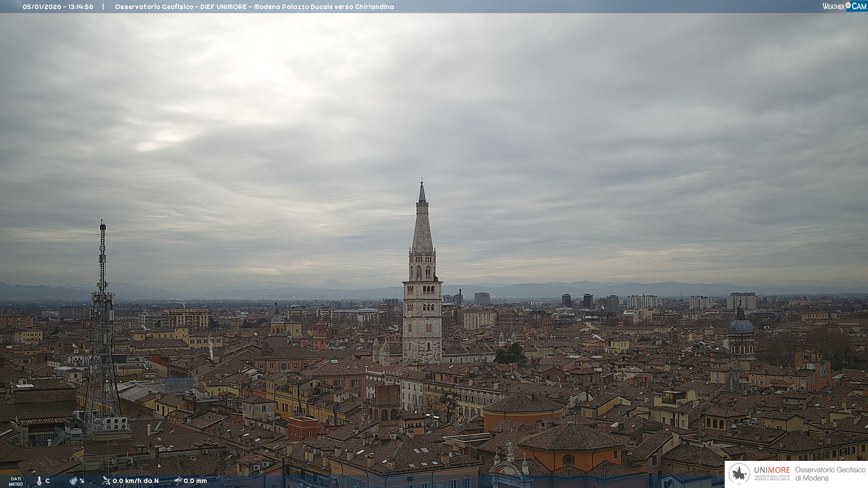
Task: Click the DATI METEO label
Action: point(16,481)
